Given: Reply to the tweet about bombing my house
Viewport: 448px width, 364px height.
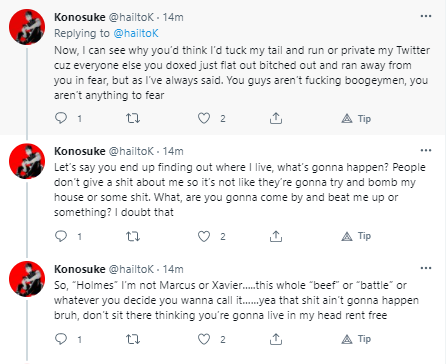Looking at the screenshot, I should pos(61,236).
